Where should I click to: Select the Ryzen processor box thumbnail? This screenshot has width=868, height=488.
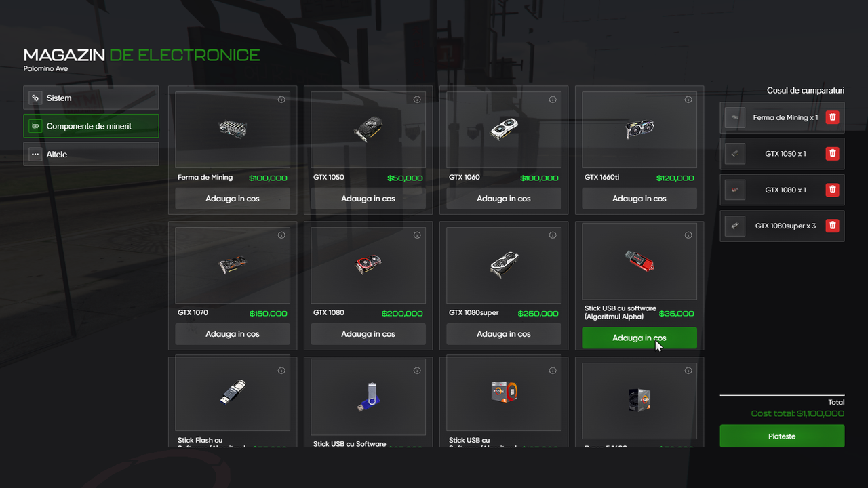pos(639,400)
